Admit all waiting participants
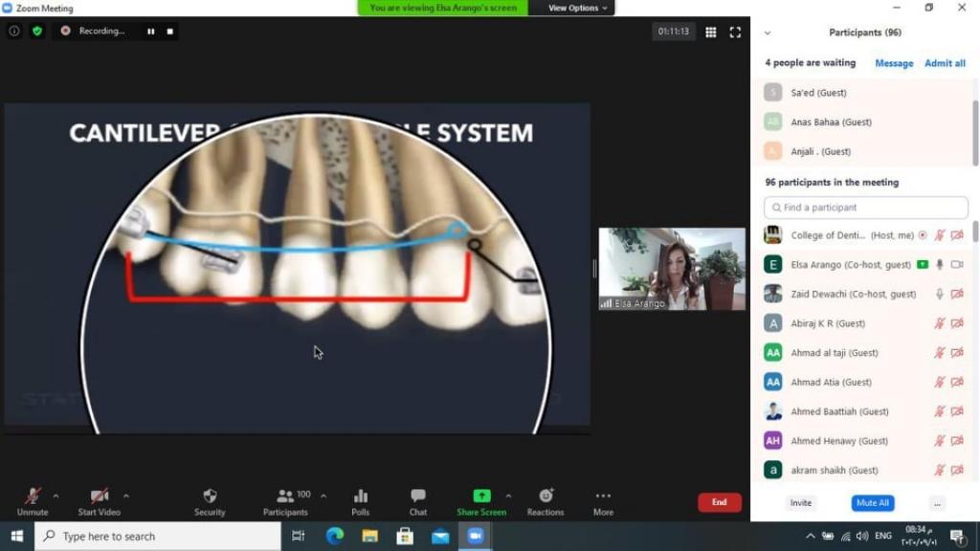980x551 pixels. pyautogui.click(x=945, y=63)
